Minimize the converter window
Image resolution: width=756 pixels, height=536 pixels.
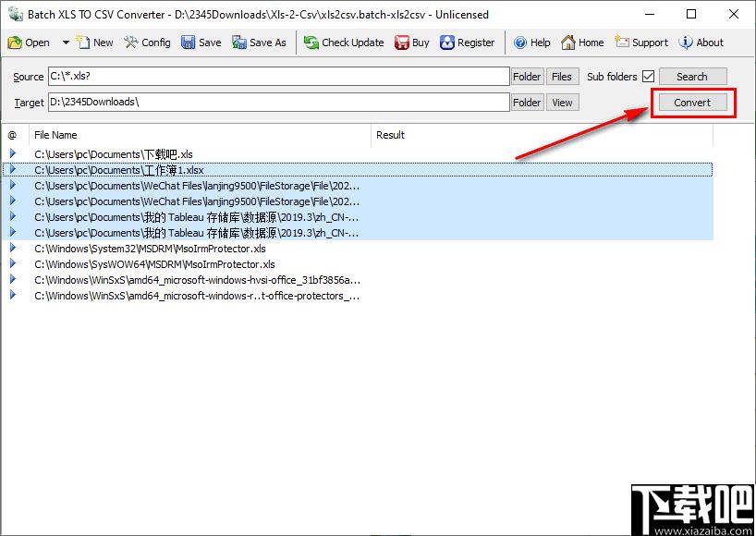[650, 14]
